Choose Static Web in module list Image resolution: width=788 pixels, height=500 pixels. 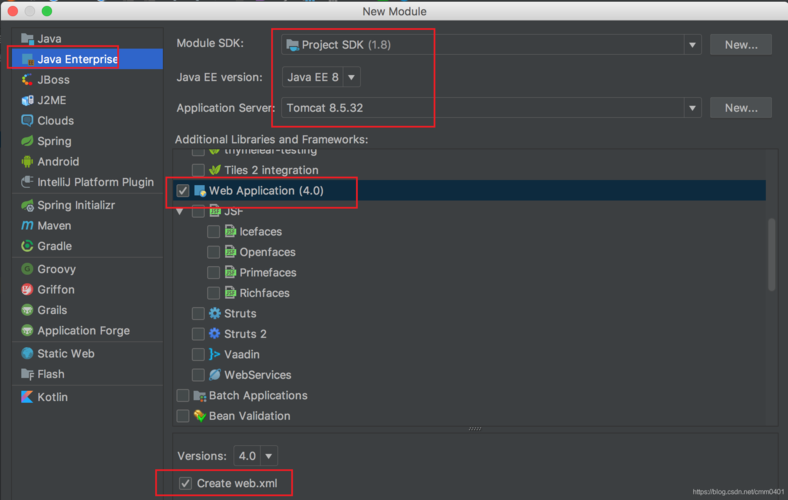click(65, 353)
